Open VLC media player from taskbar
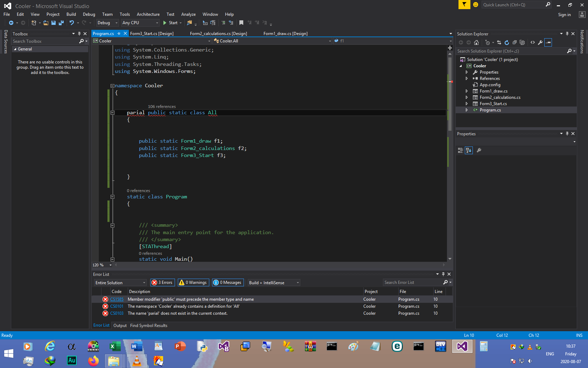The width and height of the screenshot is (588, 368). (137, 361)
